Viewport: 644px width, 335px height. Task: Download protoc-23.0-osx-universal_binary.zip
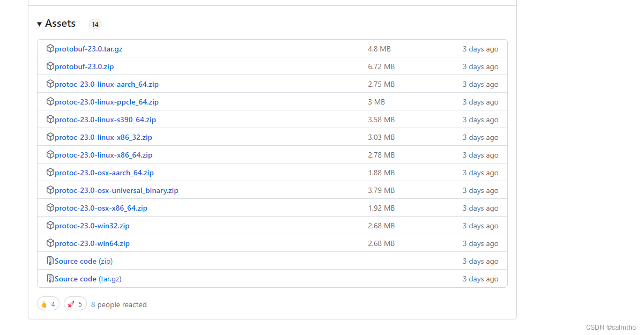(116, 190)
